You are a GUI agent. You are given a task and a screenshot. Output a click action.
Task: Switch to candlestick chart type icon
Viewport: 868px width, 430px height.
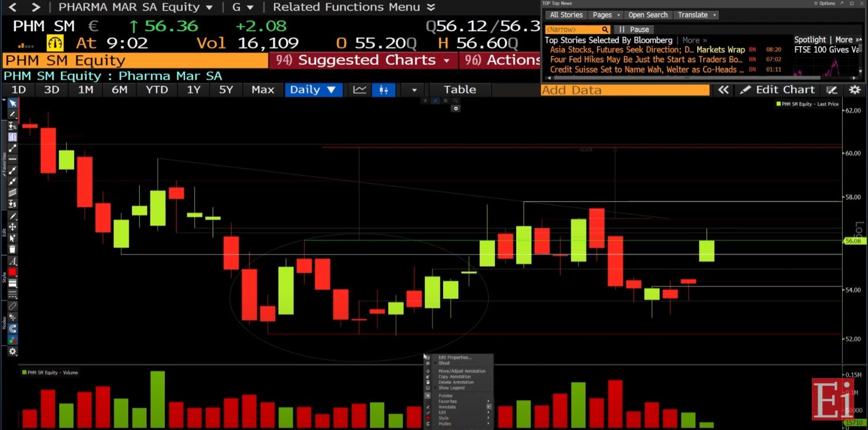click(384, 90)
